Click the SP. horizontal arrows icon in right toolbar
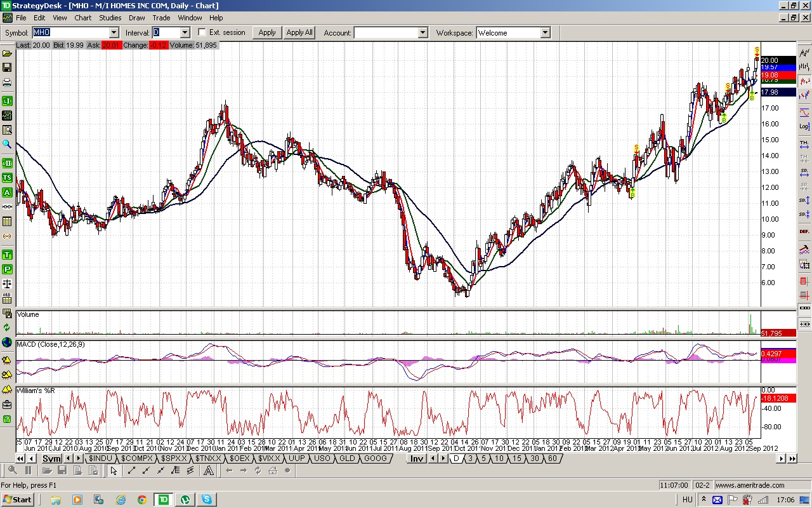The image size is (812, 508). (804, 173)
